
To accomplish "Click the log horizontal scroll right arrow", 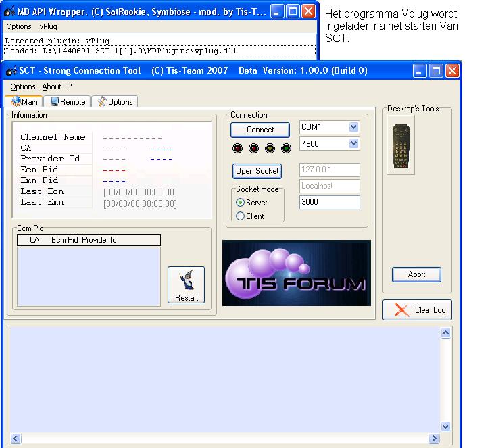I will 434,439.
